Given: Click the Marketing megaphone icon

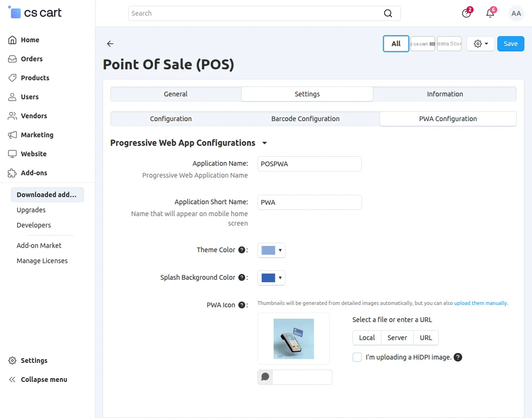Looking at the screenshot, I should [12, 135].
